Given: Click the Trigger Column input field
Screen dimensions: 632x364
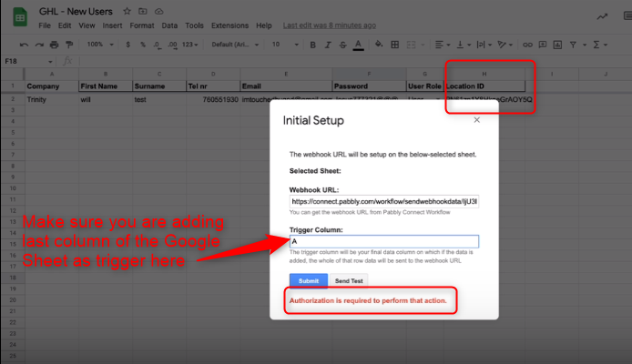Looking at the screenshot, I should tap(384, 241).
